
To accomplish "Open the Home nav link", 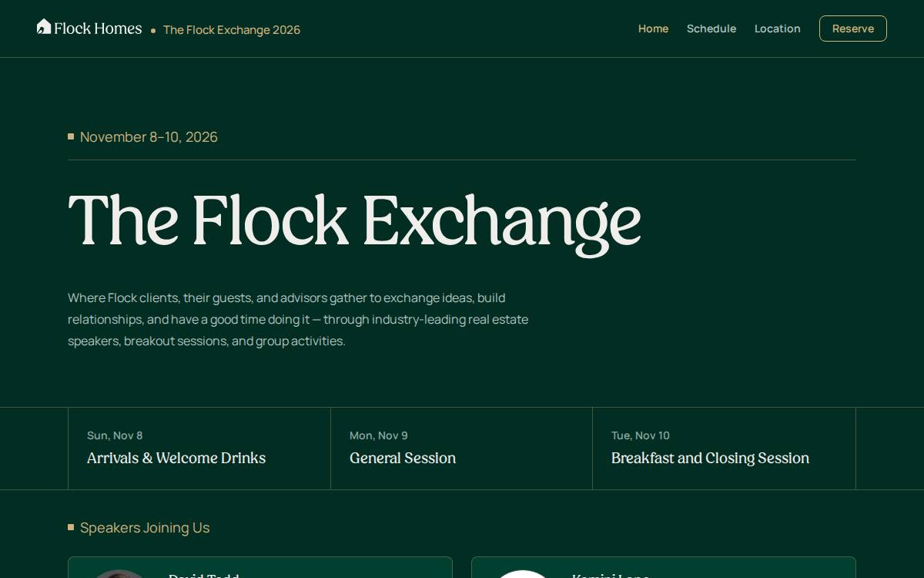I will (653, 29).
